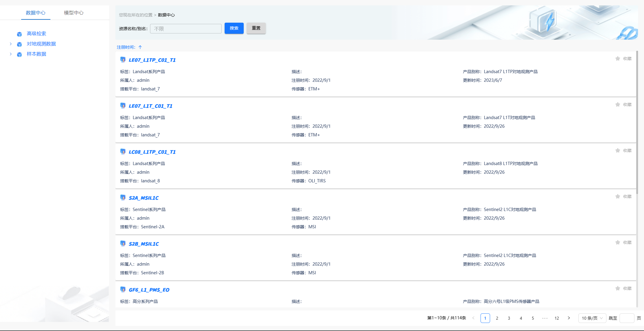The image size is (644, 331).
Task: Click the dataset icon beside LE07_L1TP_C01_T1
Action: 123,59
